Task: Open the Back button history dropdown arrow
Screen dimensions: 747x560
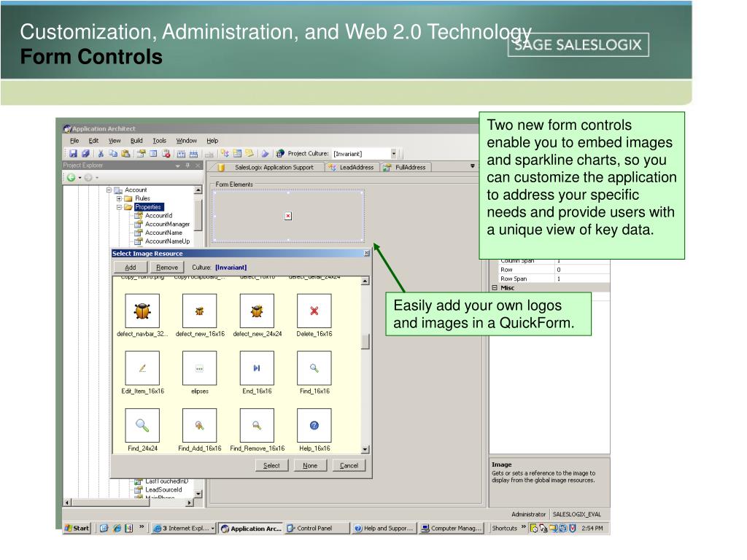Action: click(x=80, y=178)
